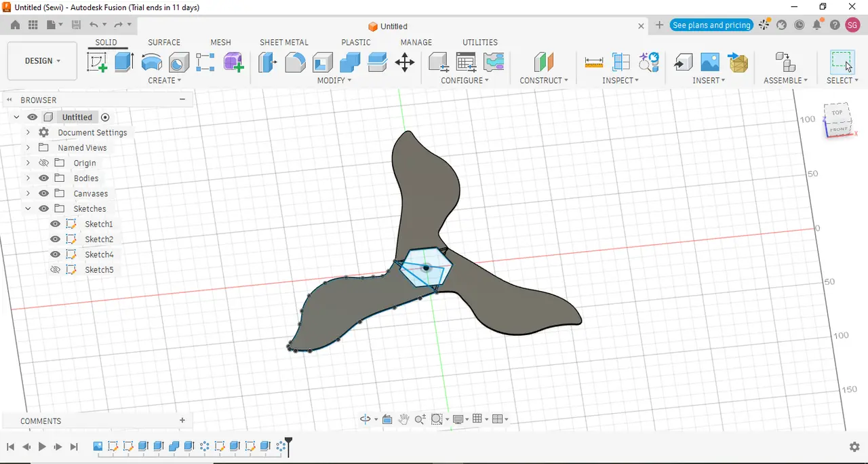Select the Hole tool
868x464 pixels.
click(179, 62)
